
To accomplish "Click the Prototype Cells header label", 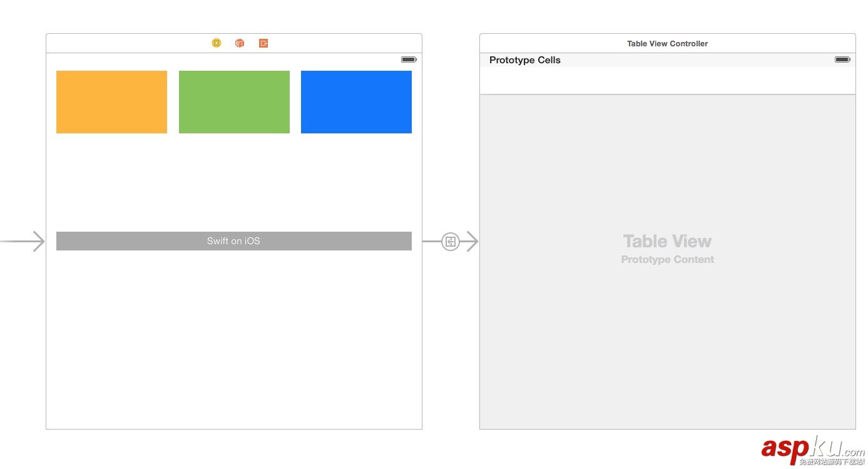I will click(x=524, y=60).
